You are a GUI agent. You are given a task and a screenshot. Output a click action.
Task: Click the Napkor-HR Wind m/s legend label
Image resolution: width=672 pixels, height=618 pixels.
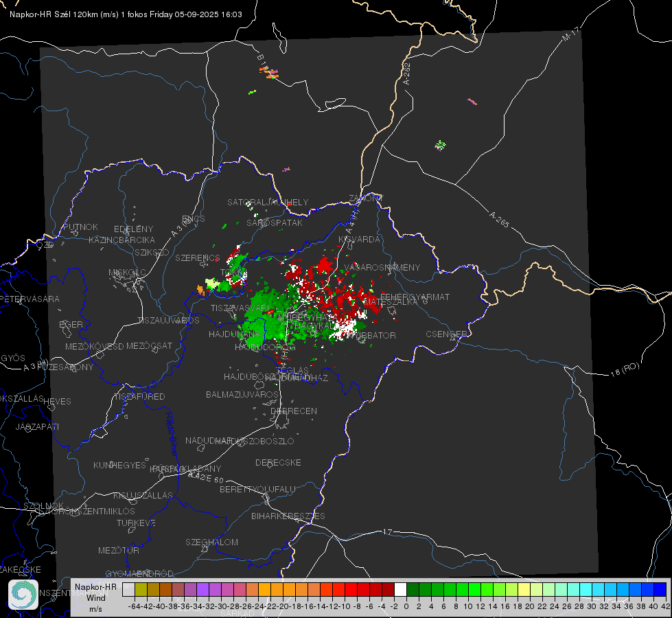point(95,597)
